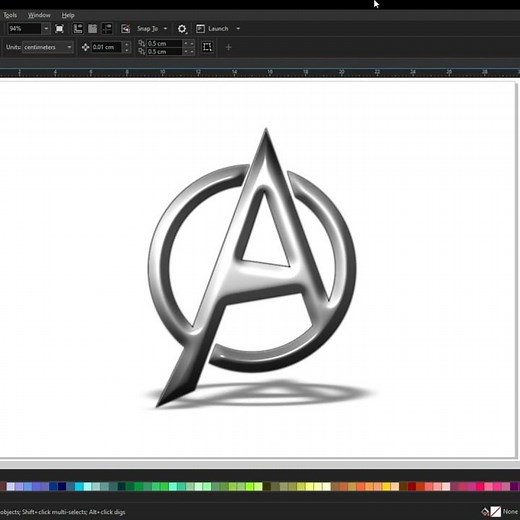Pick the bright lime green palette swatch
This screenshot has height=520, width=520.
point(250,486)
